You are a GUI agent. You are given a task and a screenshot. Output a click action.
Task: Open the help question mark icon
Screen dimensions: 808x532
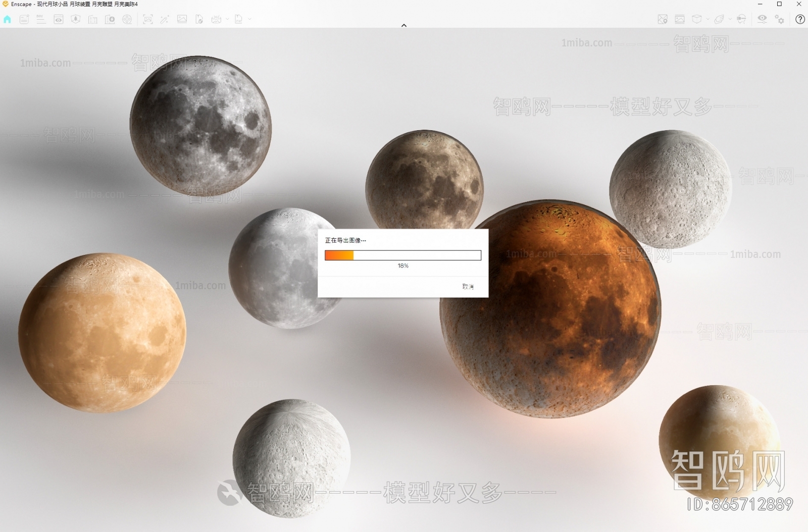(x=800, y=19)
